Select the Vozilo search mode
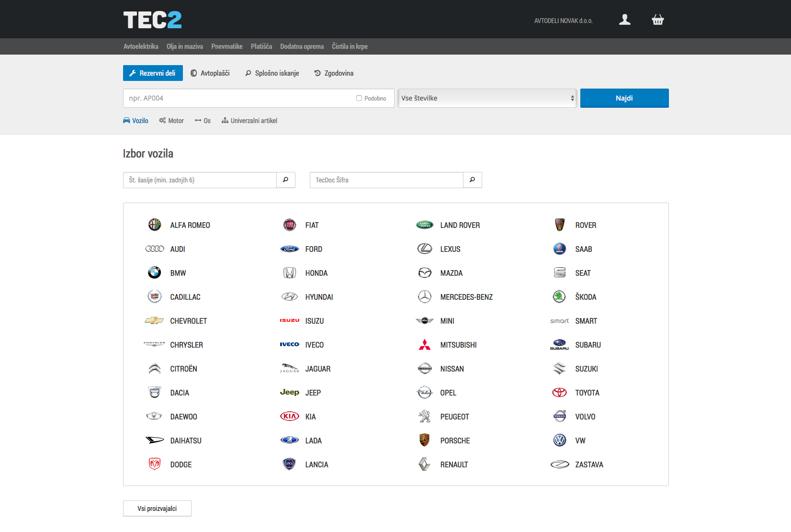The width and height of the screenshot is (791, 532). [136, 121]
